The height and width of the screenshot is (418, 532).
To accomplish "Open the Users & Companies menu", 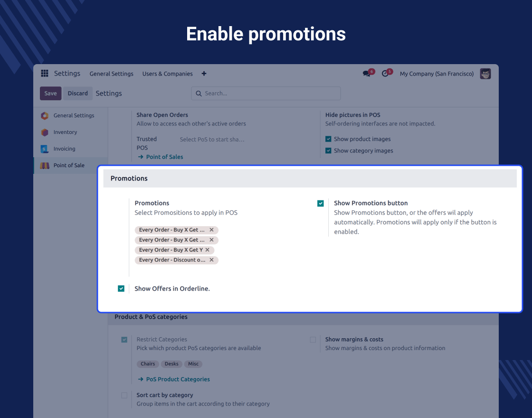I will [168, 74].
